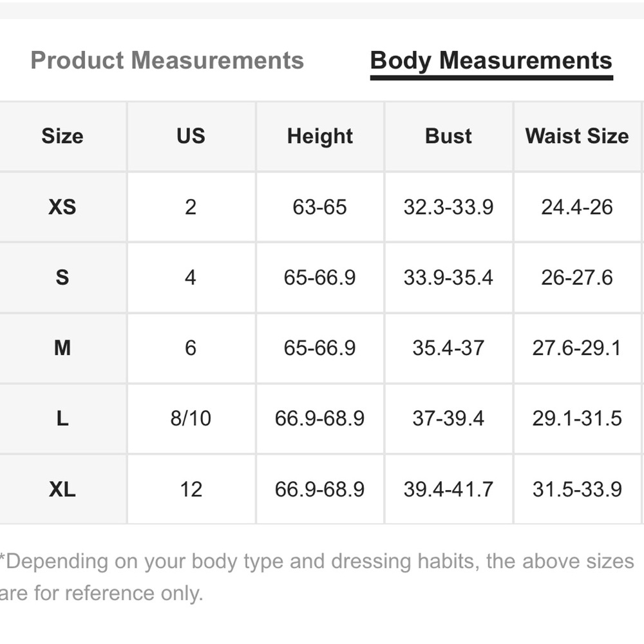The height and width of the screenshot is (644, 644).
Task: Select the L size row label
Action: pos(62,419)
